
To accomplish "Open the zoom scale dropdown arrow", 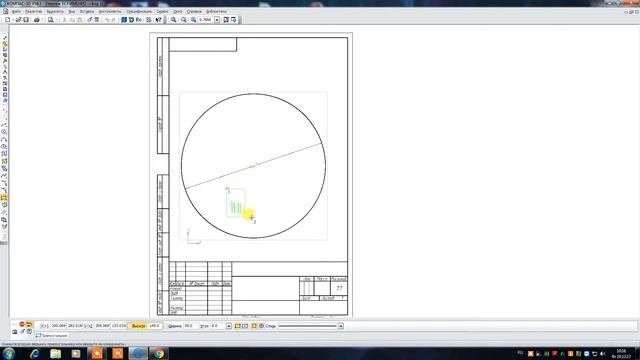I will [217, 20].
